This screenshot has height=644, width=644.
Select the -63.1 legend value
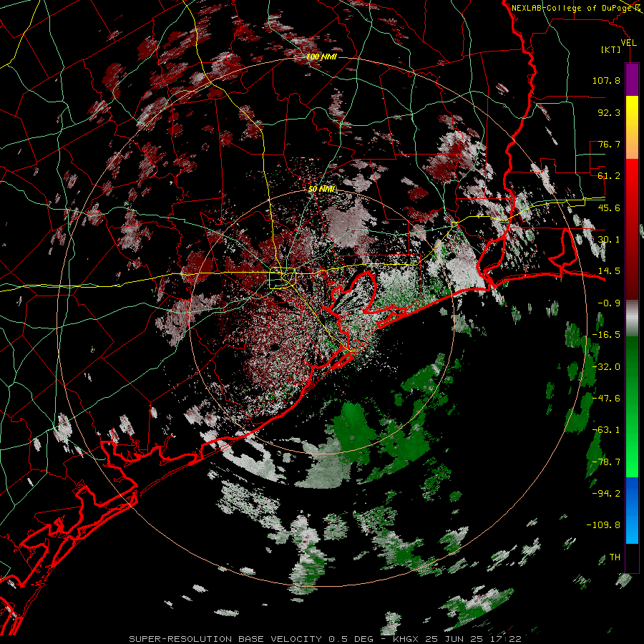(x=606, y=430)
